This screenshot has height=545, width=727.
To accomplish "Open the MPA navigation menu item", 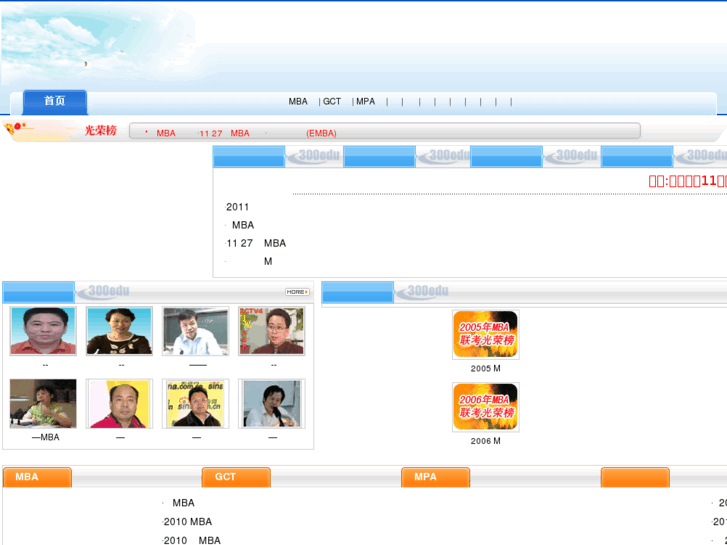I will point(365,102).
